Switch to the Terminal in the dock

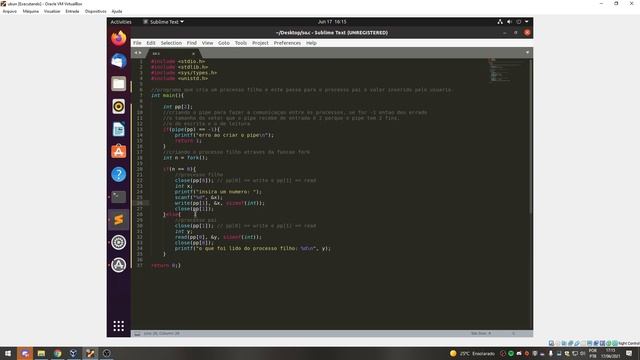119,197
